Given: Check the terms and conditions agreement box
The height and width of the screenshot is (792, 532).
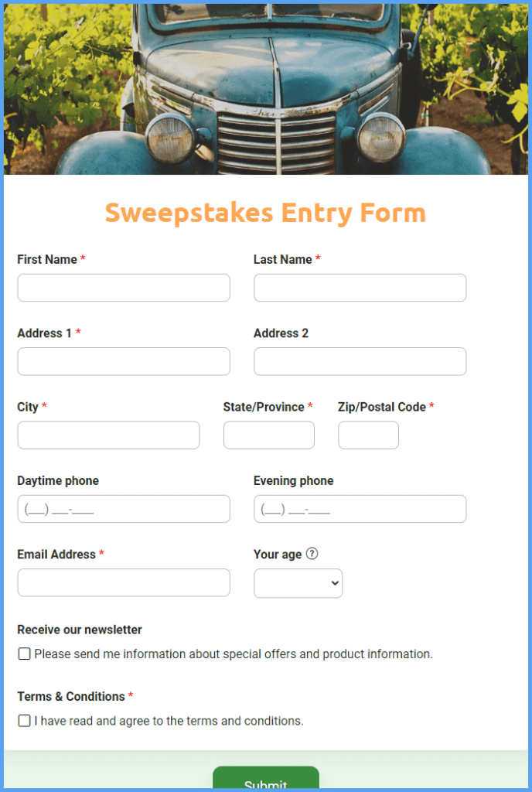Looking at the screenshot, I should coord(25,721).
